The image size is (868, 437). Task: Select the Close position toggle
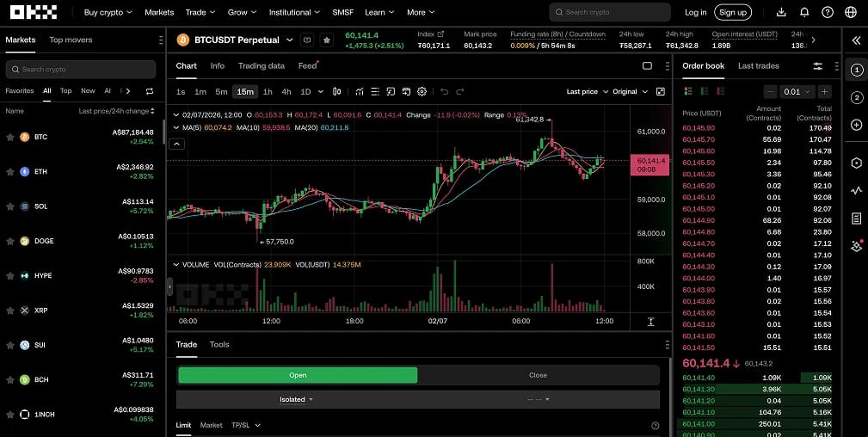pyautogui.click(x=538, y=375)
